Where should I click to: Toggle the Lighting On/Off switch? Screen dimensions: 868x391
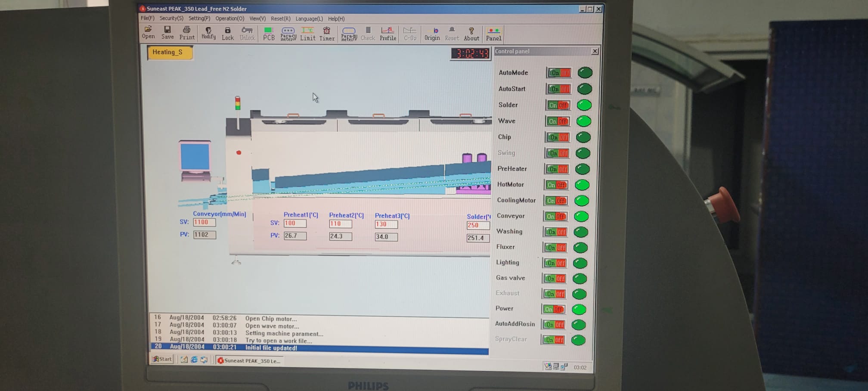[555, 263]
